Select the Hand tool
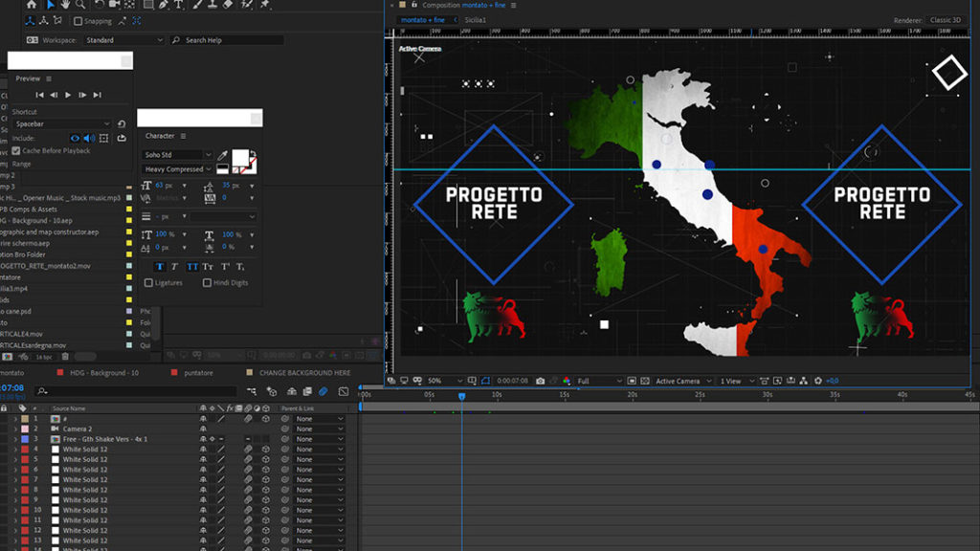This screenshot has width=980, height=551. point(66,5)
